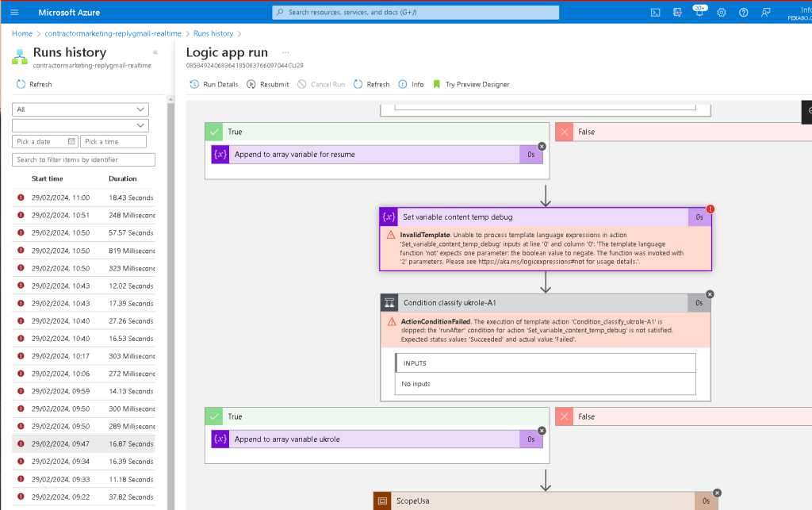Open portal settings gear icon
Screen dimensions: 812x510
coord(722,13)
